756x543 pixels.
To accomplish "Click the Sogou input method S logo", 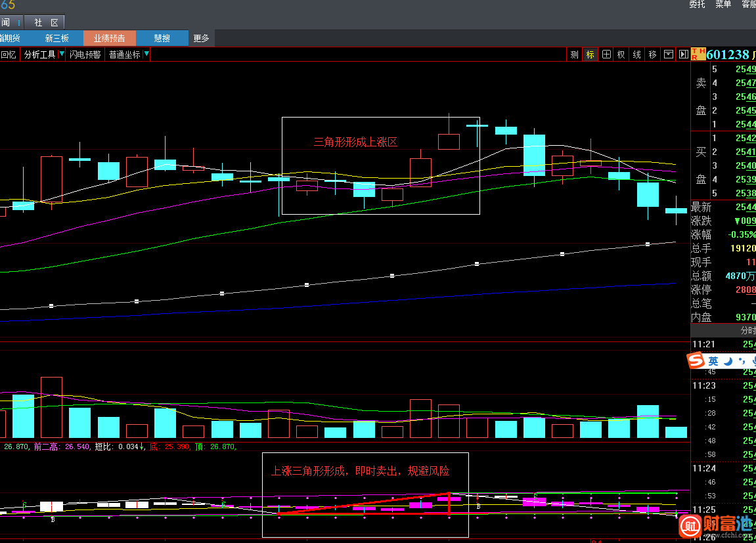I will [696, 360].
